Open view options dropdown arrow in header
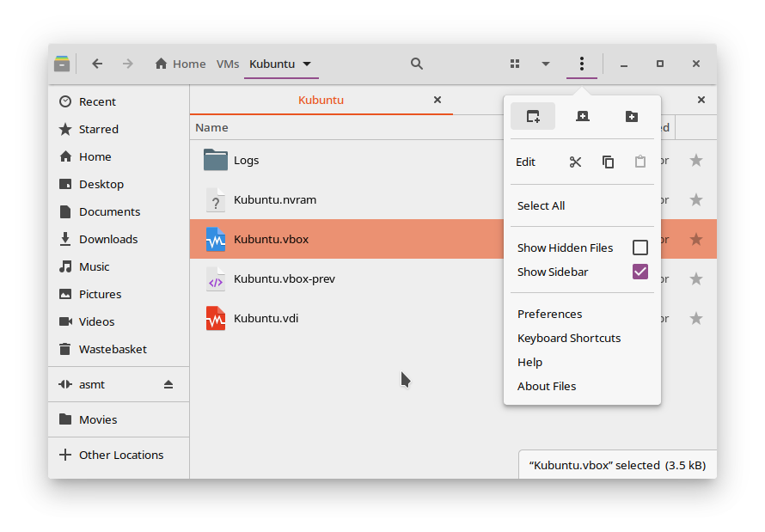The image size is (765, 532). tap(546, 64)
